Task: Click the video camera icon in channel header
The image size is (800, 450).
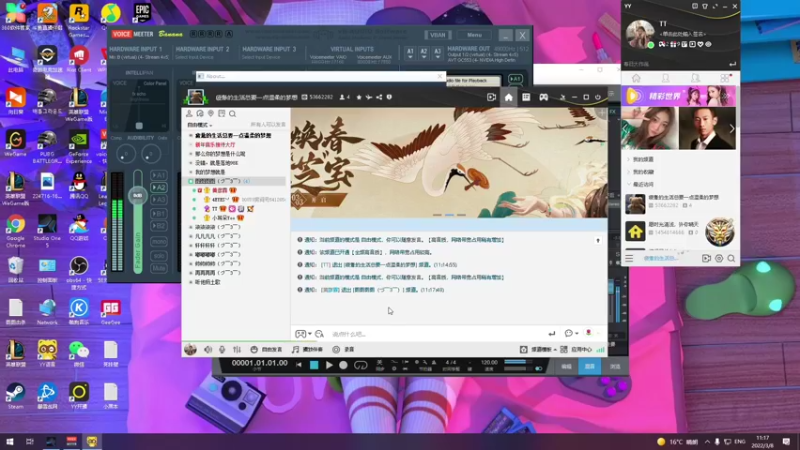Action: [491, 97]
